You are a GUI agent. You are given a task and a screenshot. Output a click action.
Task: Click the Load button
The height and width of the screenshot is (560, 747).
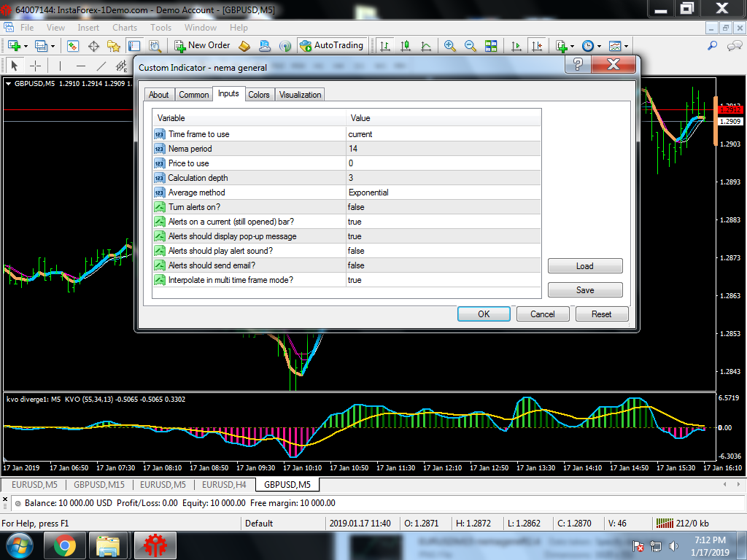pos(584,266)
